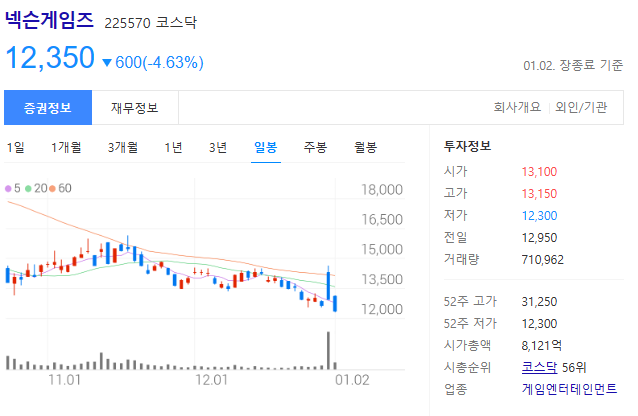Open the 코스닥 market rank link
The height and width of the screenshot is (416, 638).
click(540, 368)
